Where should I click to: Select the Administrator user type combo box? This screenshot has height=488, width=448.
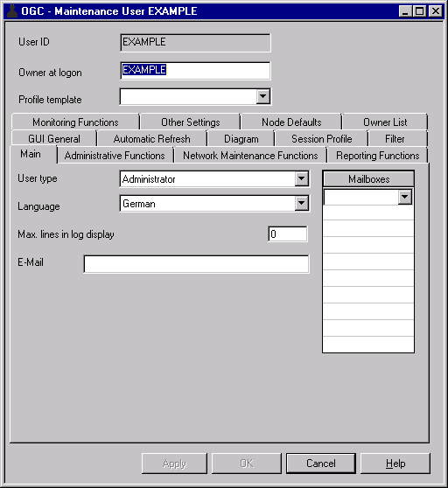click(x=214, y=179)
